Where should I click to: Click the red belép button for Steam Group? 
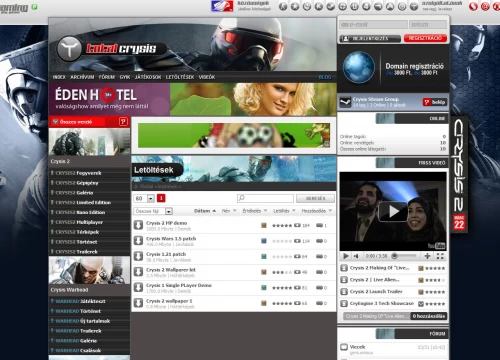click(x=435, y=102)
